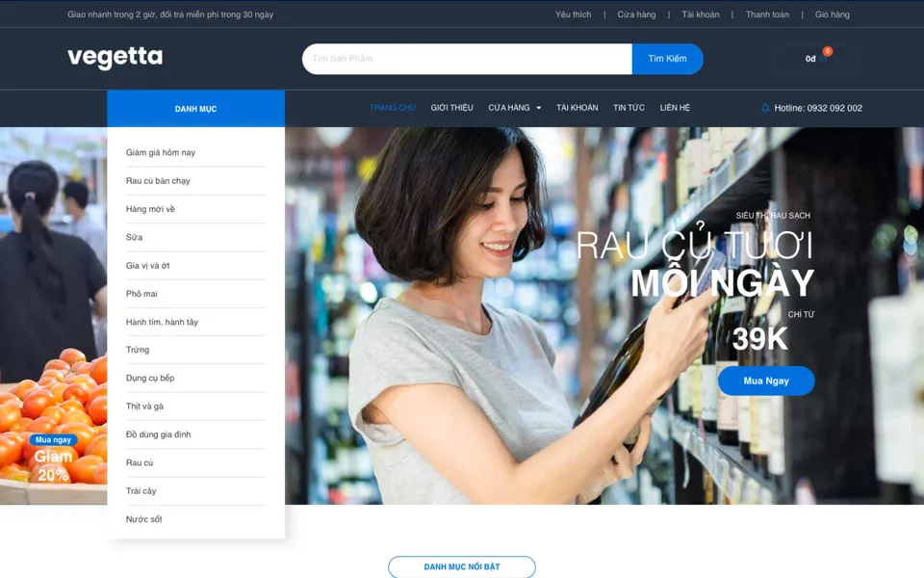This screenshot has width=924, height=578.
Task: Open the shopping cart basket icon
Action: (x=823, y=59)
